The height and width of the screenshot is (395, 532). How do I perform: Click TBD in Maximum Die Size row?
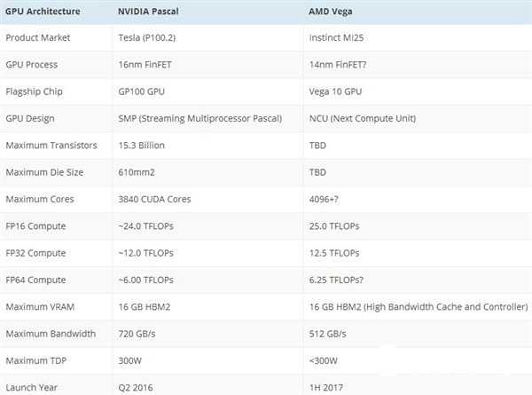(x=317, y=172)
